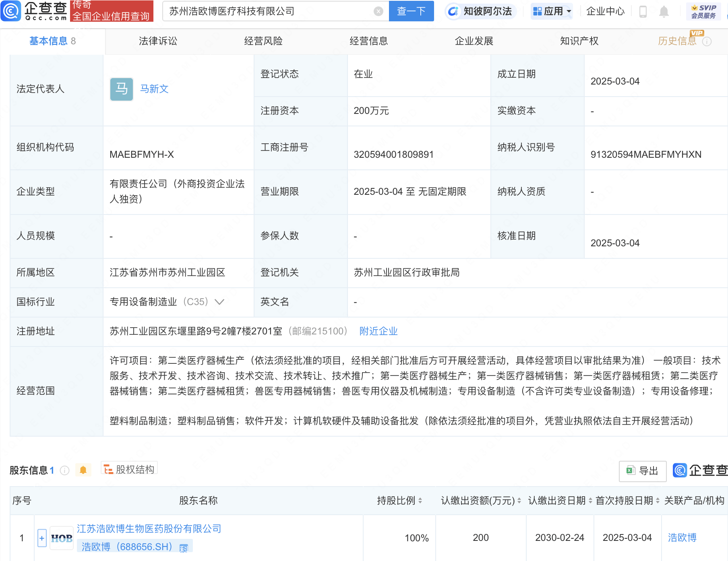Open the mobile app phone icon
This screenshot has width=728, height=561.
(643, 12)
